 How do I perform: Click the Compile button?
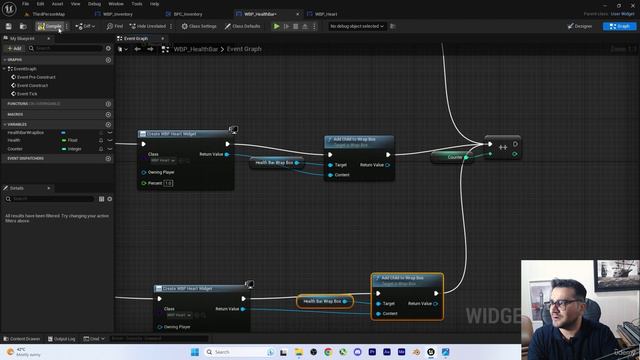[x=50, y=26]
